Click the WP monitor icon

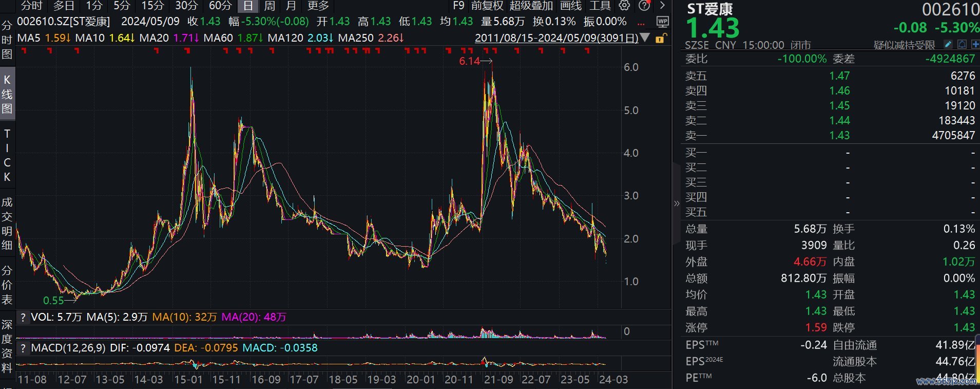(662, 22)
